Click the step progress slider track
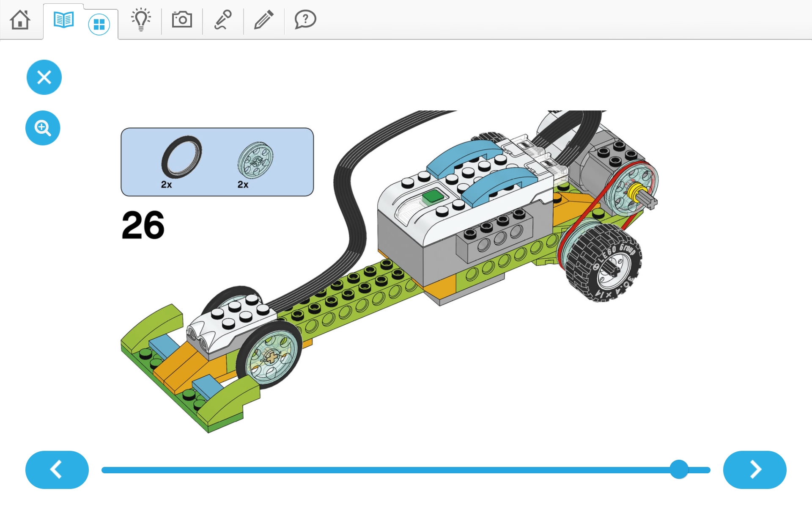 [406, 470]
